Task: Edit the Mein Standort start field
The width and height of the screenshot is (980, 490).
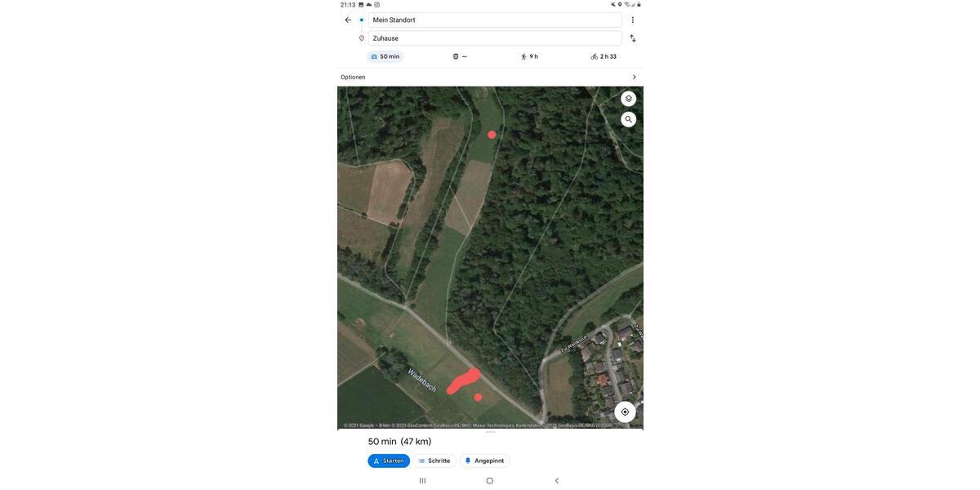Action: pos(495,20)
